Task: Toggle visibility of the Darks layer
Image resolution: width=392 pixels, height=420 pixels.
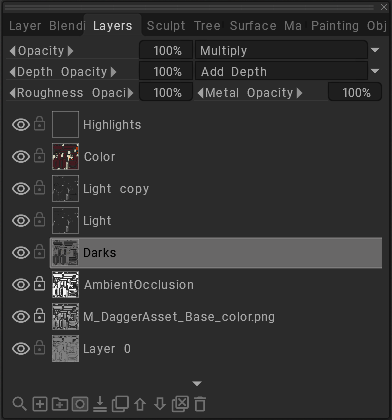Action: click(x=21, y=253)
